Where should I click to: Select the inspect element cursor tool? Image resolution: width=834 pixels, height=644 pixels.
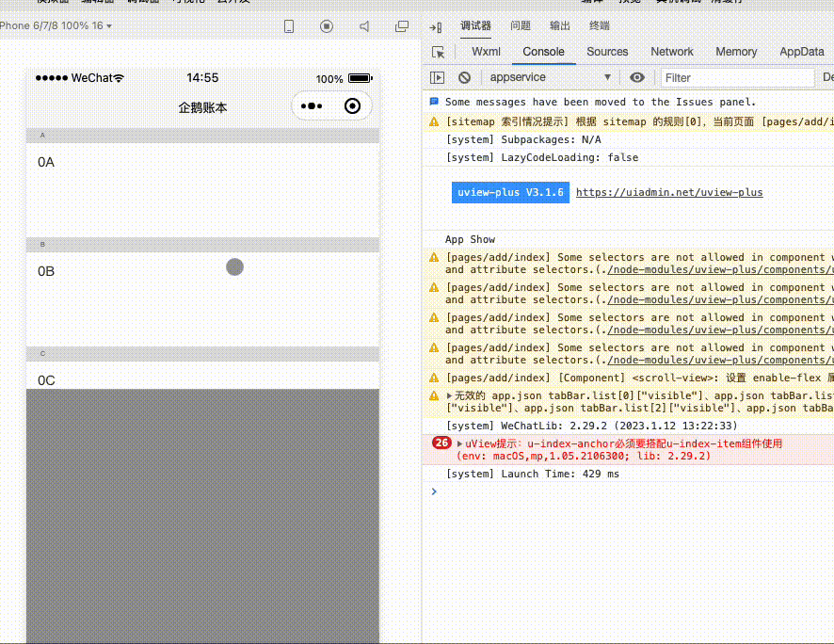coord(439,52)
